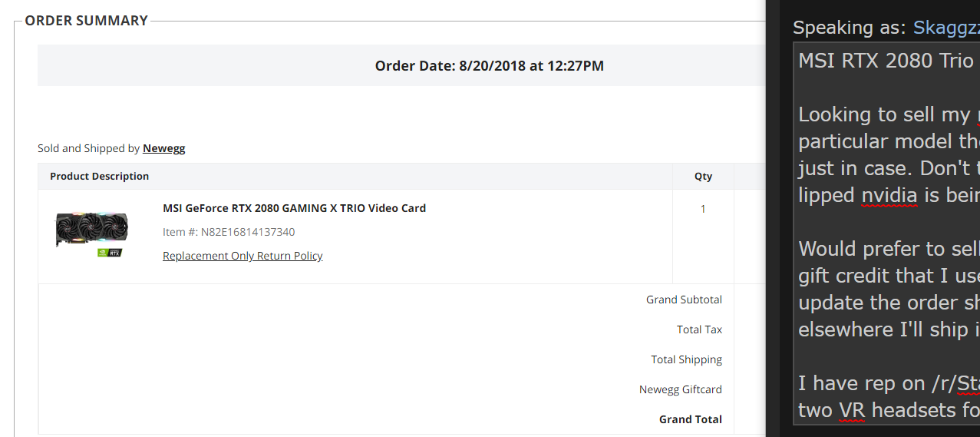Click the Grand Total label
Image resolution: width=980 pixels, height=437 pixels.
click(690, 419)
